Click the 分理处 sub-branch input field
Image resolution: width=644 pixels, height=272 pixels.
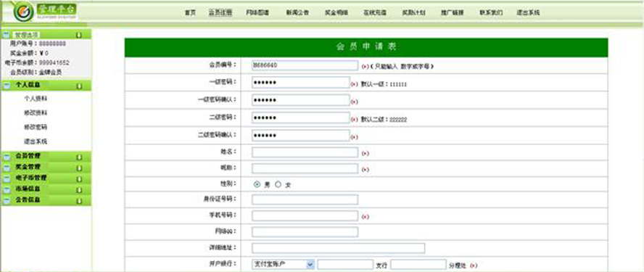point(418,265)
